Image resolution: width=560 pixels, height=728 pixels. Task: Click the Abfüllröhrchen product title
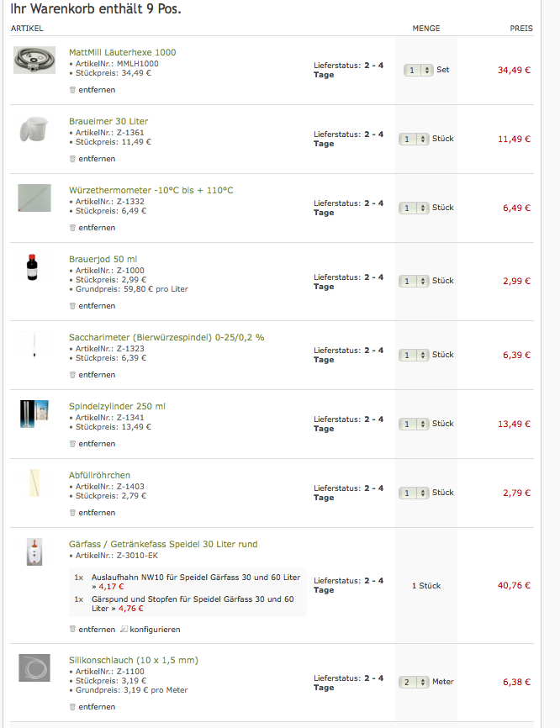[x=99, y=475]
